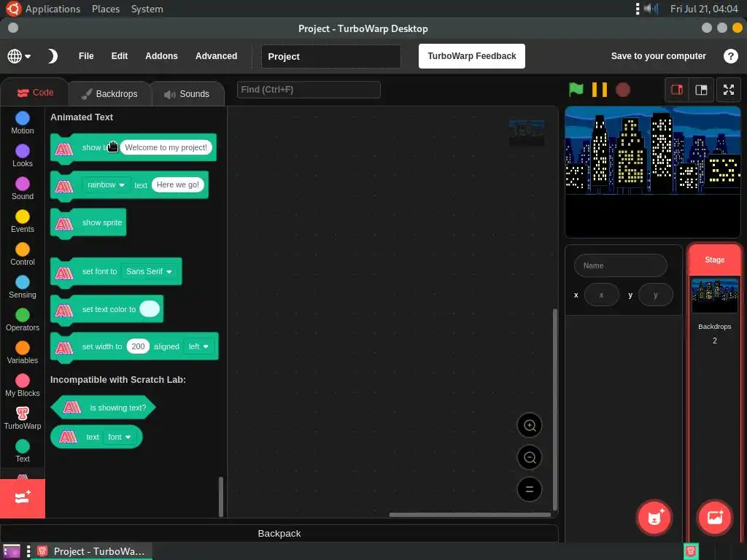Screen dimensions: 747x560
Task: Click the Choose a Backdrop button
Action: [x=715, y=518]
